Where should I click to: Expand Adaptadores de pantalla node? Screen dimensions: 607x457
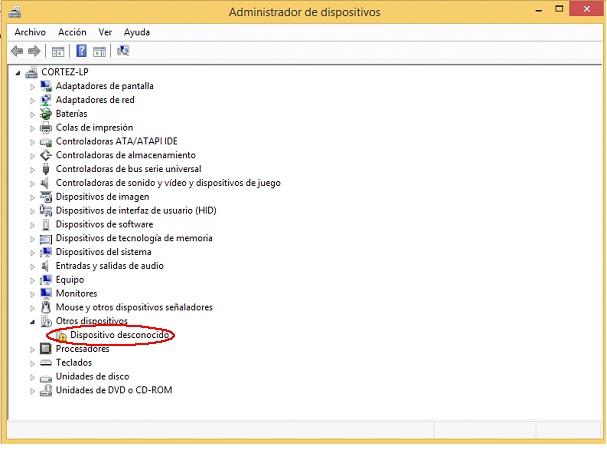[x=32, y=87]
